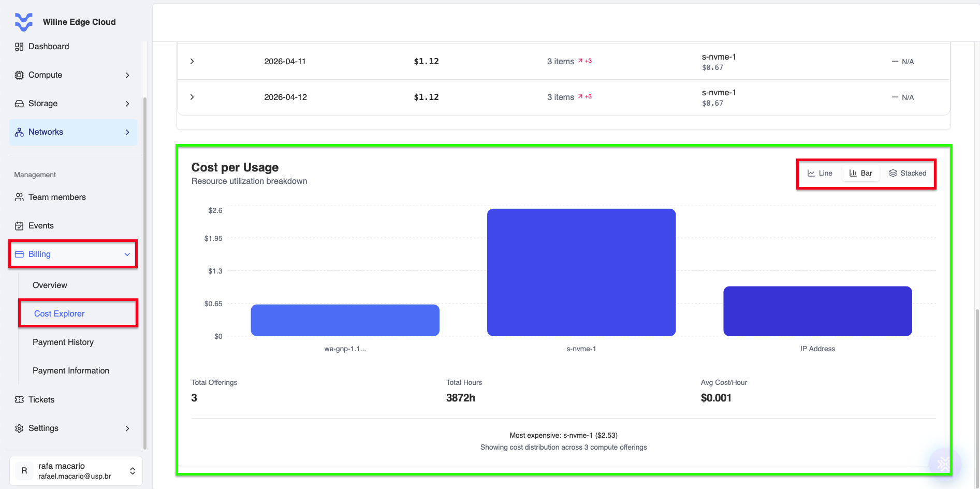Collapse the Billing menu chevron
Screen dimensions: 980x489
click(127, 254)
